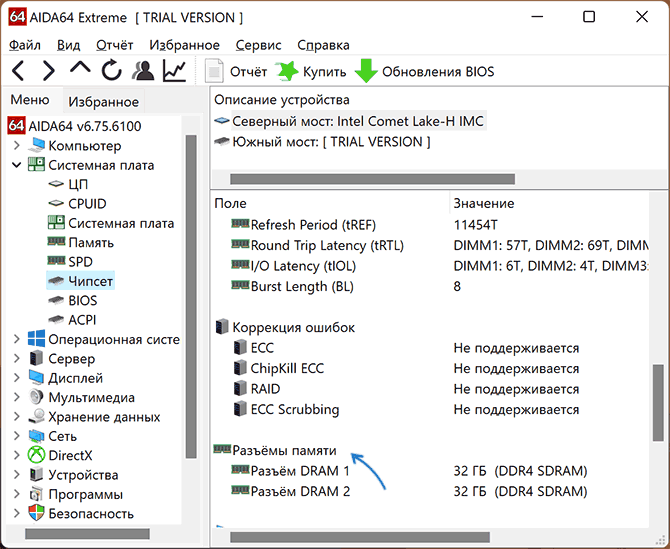This screenshot has height=549, width=670.
Task: Open the graph chart toolbar icon
Action: click(x=175, y=71)
